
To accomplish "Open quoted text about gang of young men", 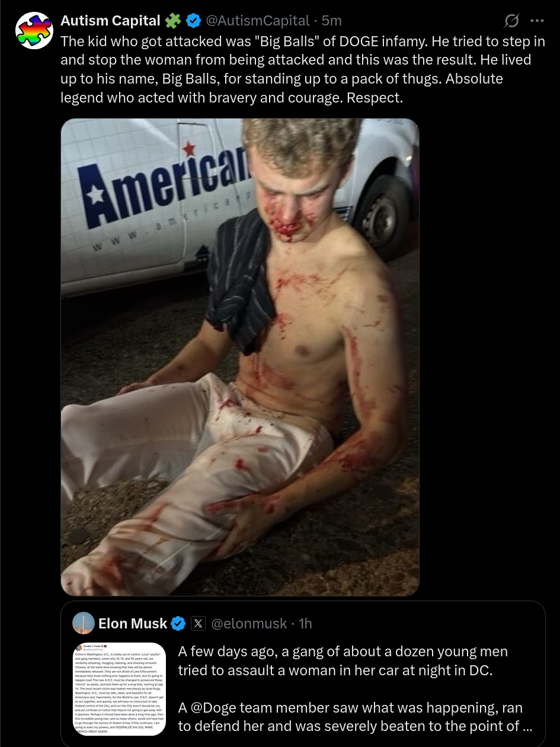I will click(343, 660).
